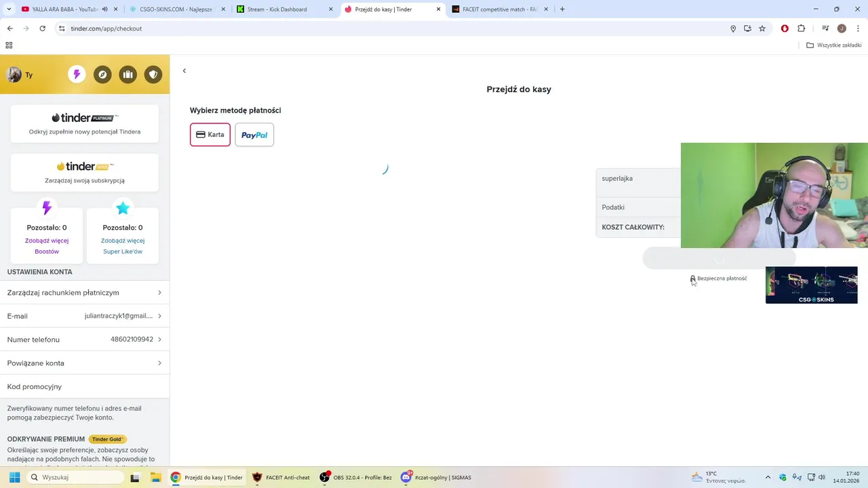Click Zdobądź więcej Boostów link
The height and width of the screenshot is (488, 868).
[47, 246]
